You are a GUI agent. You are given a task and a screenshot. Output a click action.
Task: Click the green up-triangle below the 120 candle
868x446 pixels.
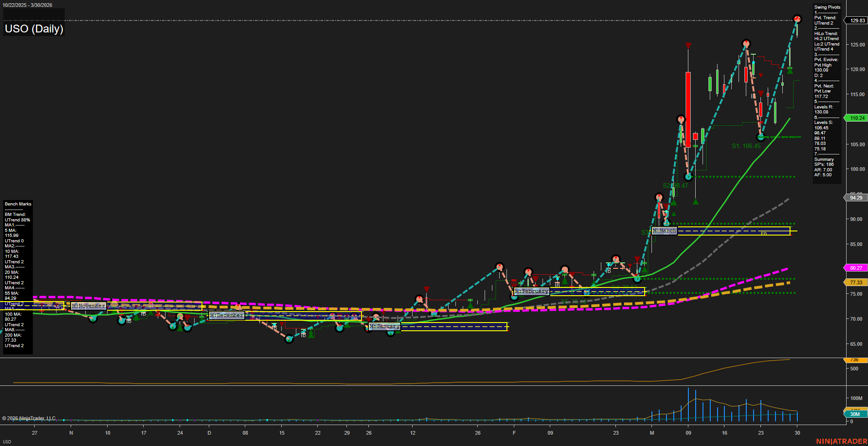[790, 71]
